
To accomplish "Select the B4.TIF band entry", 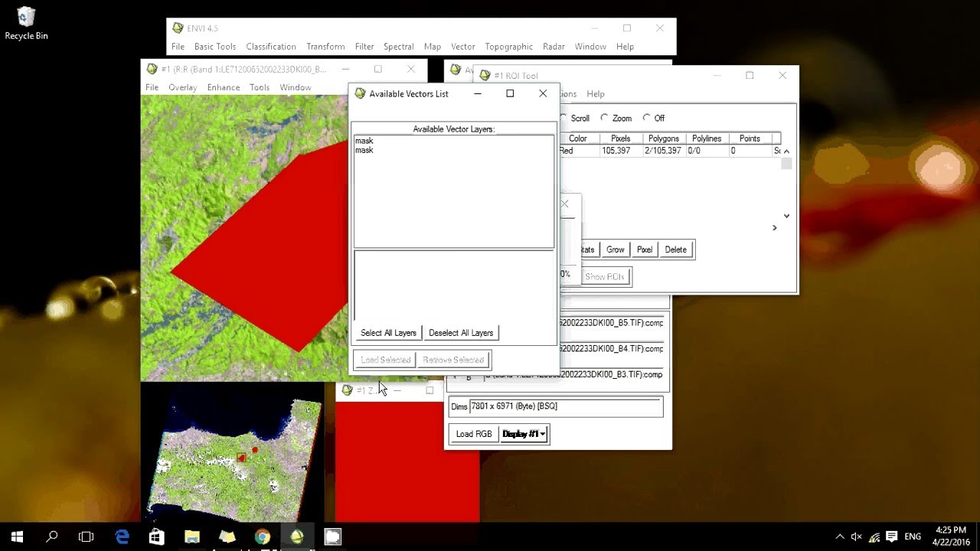I will click(x=611, y=348).
